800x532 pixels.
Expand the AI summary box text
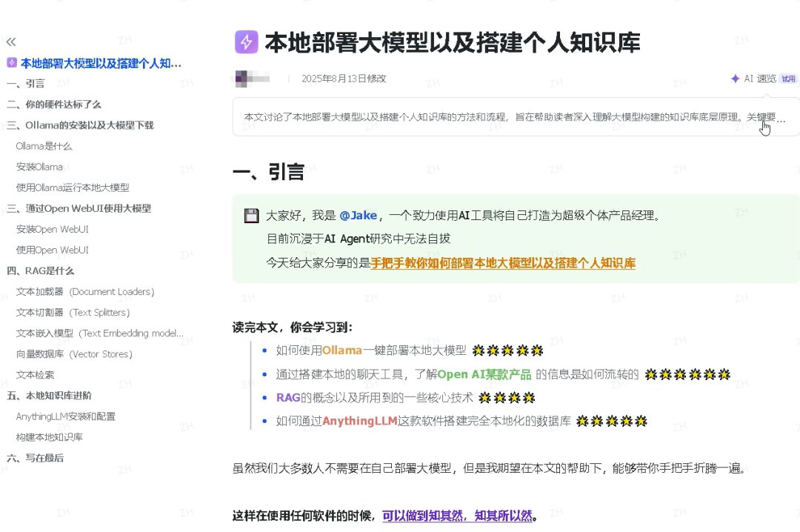[x=515, y=117]
